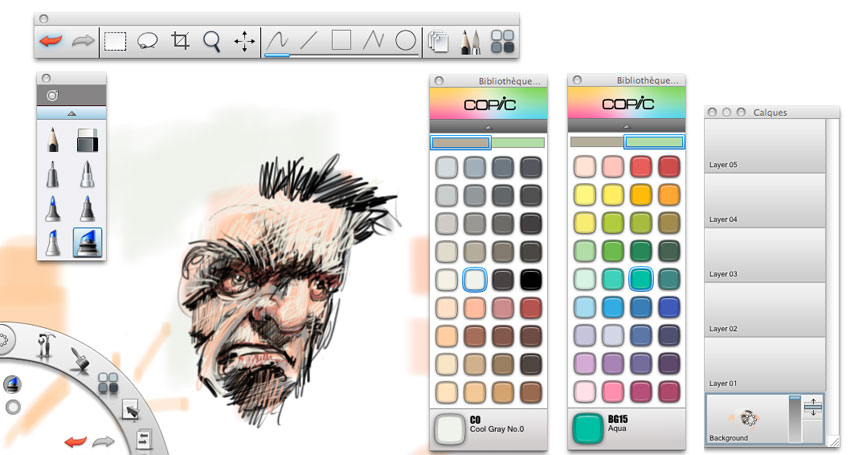Click the red Undo arrow in the lagoon
The image size is (850, 455).
pos(75,441)
